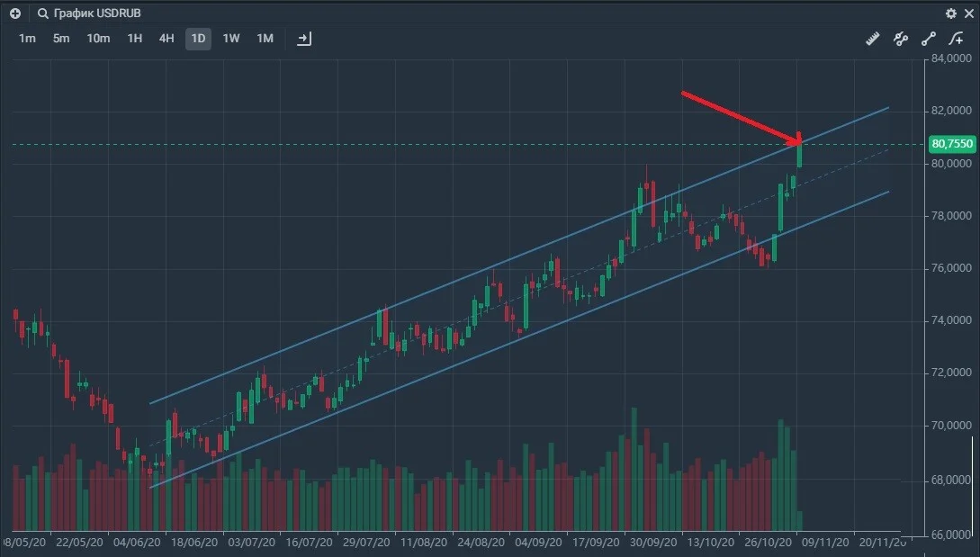Image resolution: width=980 pixels, height=557 pixels.
Task: Open chart settings gear icon
Action: click(950, 13)
